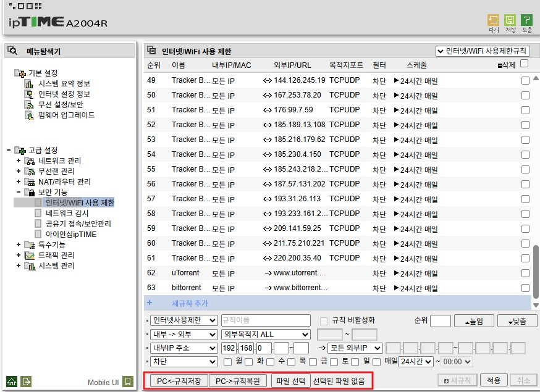The width and height of the screenshot is (540, 392).
Task: Click the logout icon next to home
Action: (26, 382)
